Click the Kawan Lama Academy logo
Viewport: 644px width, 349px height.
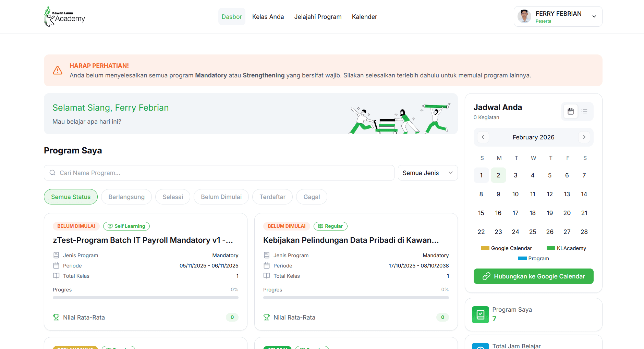64,16
